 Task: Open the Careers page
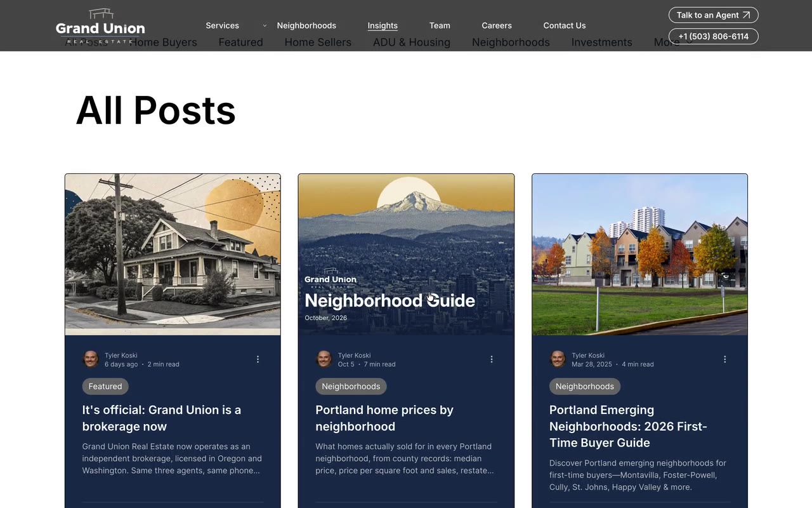497,25
